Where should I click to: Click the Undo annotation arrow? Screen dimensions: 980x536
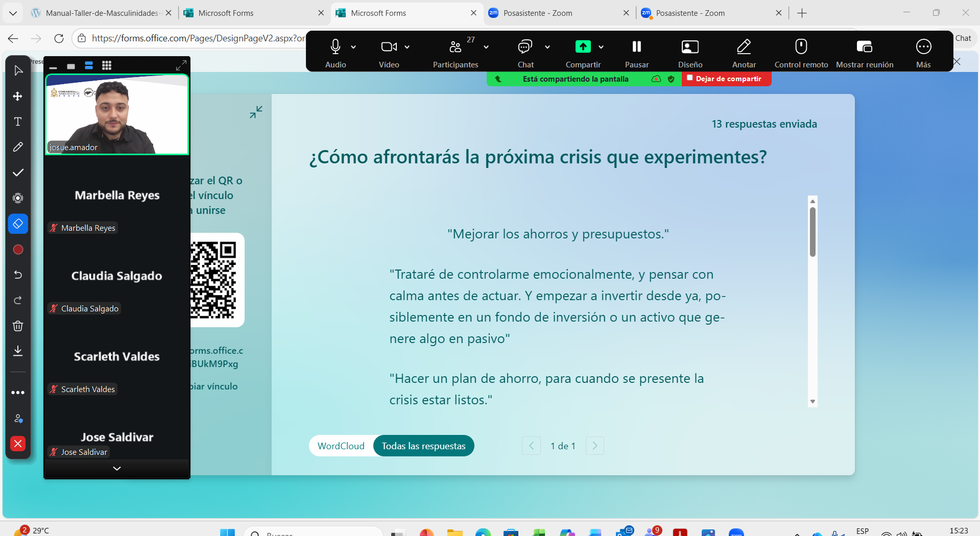point(18,275)
